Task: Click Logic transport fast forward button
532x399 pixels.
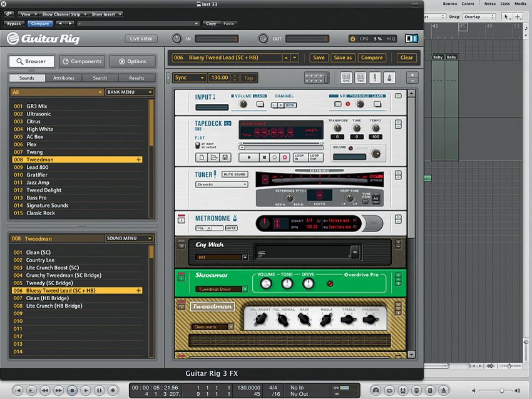Action: pos(58,390)
